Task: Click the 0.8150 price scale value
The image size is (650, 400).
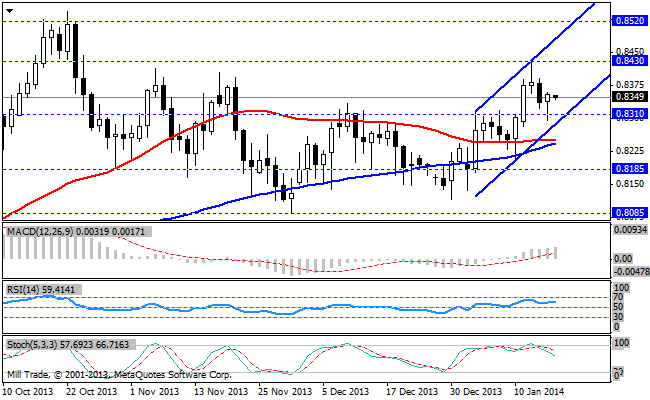Action: coord(630,184)
